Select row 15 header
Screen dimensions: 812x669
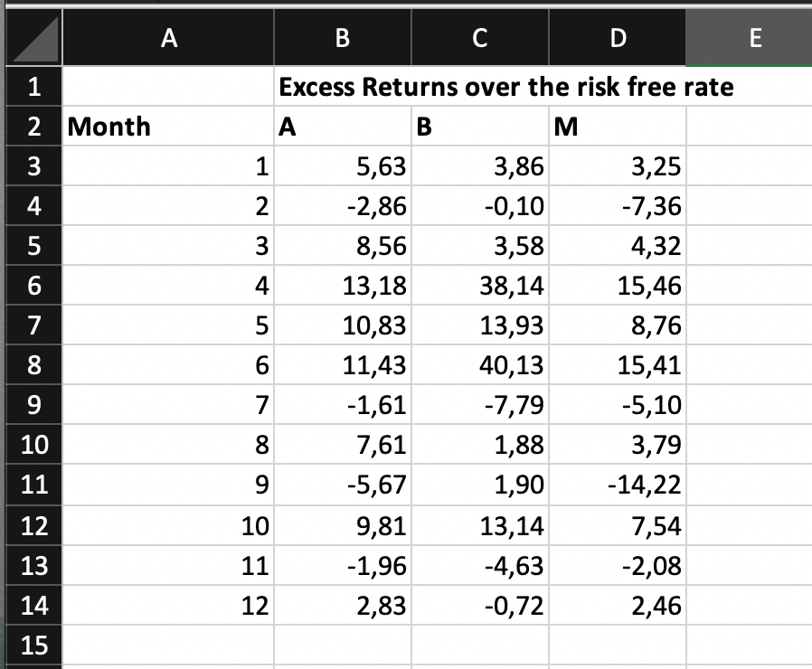point(32,644)
